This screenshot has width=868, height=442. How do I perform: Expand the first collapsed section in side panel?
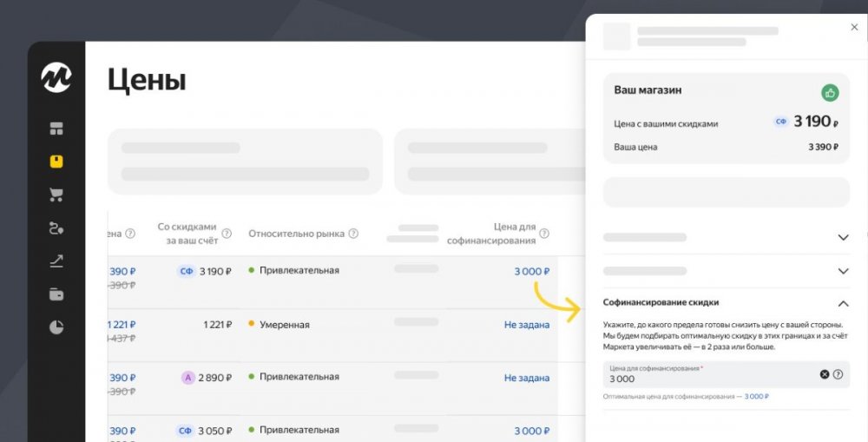[843, 237]
